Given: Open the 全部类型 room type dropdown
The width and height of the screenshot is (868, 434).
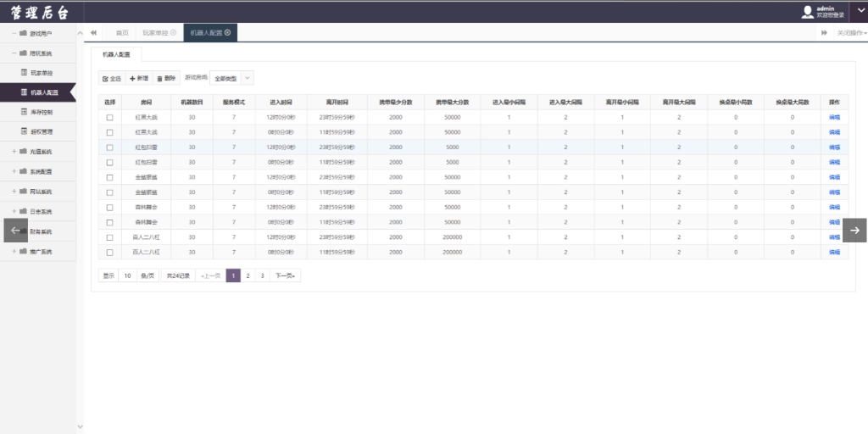Looking at the screenshot, I should [231, 78].
